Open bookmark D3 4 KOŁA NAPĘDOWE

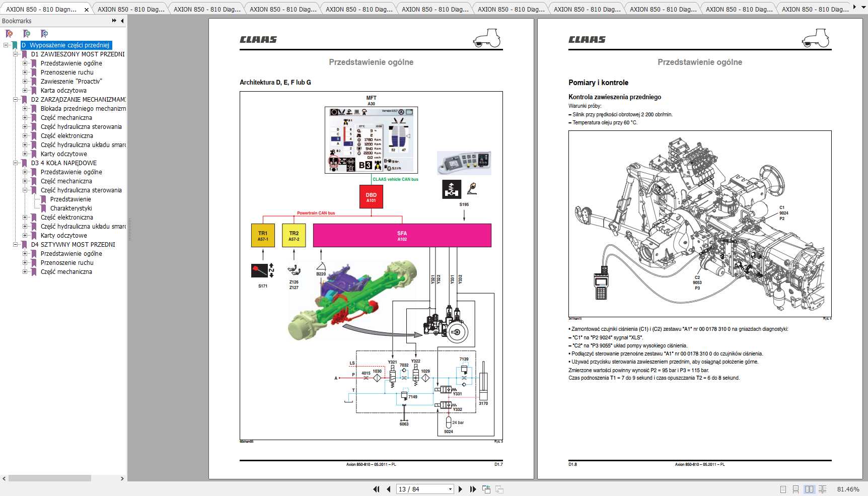(x=63, y=163)
